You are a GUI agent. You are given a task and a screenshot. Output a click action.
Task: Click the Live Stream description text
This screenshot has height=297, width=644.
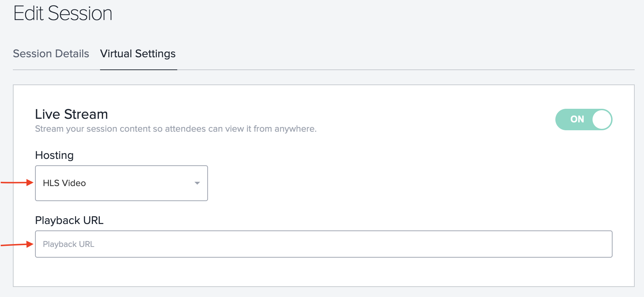coord(176,129)
